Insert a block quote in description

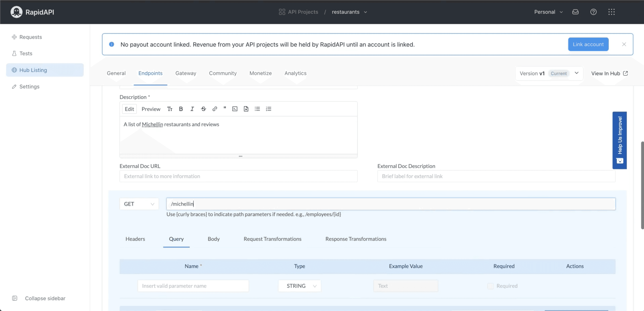(x=225, y=108)
